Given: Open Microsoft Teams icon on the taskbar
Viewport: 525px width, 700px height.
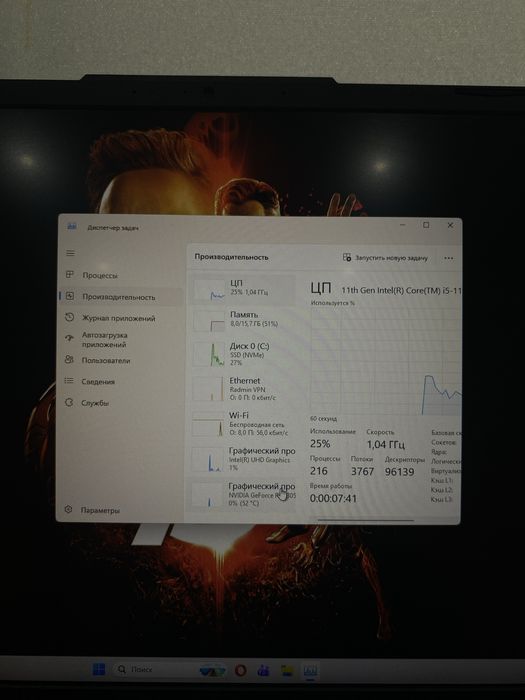Looking at the screenshot, I should coord(263,671).
